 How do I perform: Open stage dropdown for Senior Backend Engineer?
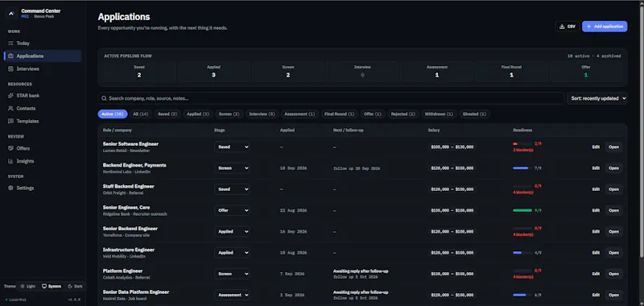(x=232, y=232)
